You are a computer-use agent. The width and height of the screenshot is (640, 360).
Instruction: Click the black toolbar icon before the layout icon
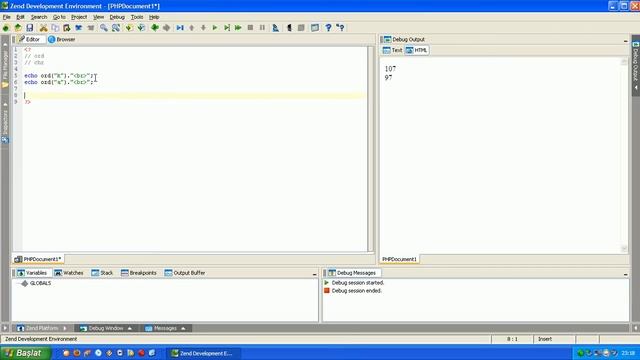coord(289,28)
